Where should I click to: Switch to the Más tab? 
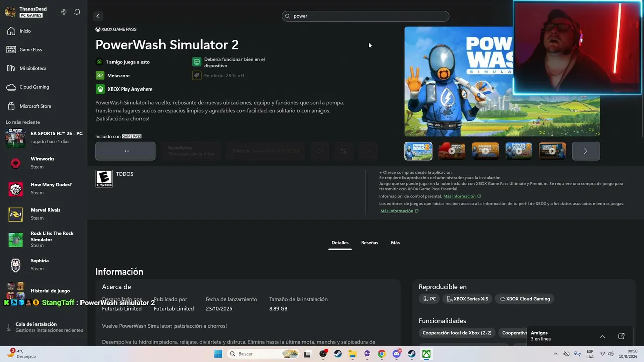[x=395, y=243]
